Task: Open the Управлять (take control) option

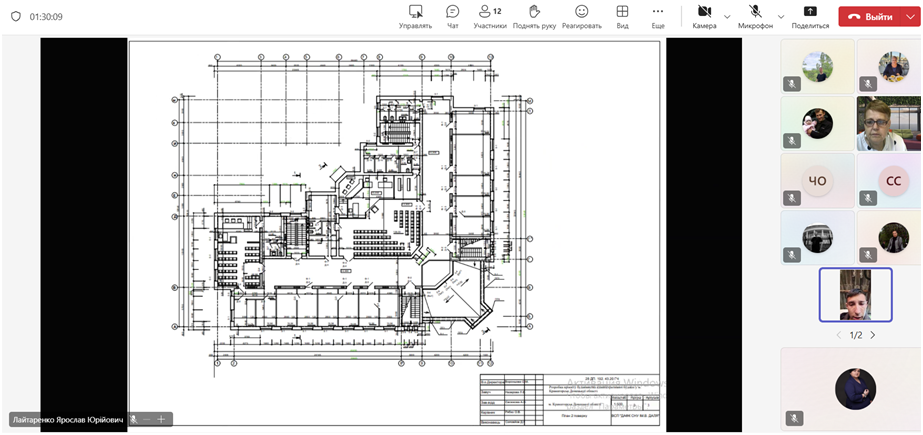Action: click(415, 16)
